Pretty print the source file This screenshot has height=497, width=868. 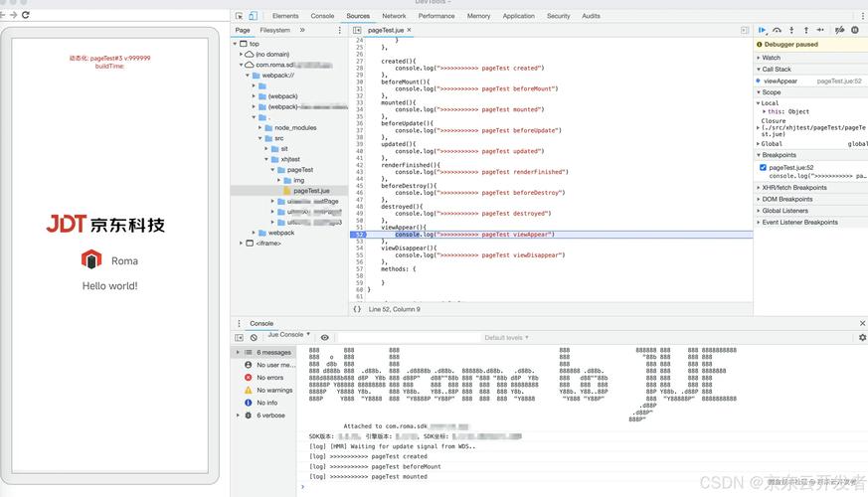pos(357,309)
